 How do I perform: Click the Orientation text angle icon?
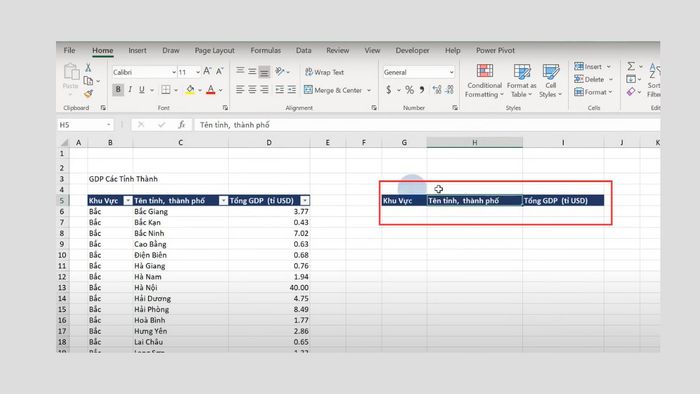pyautogui.click(x=280, y=71)
